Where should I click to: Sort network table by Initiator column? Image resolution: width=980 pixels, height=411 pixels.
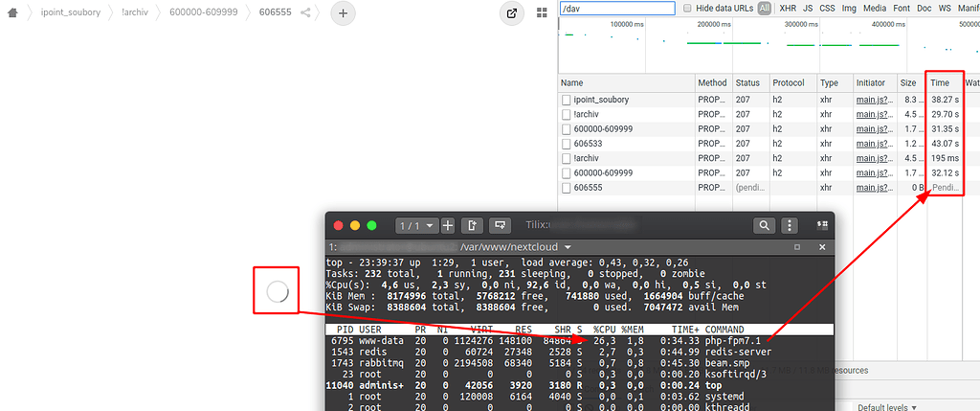pos(875,82)
